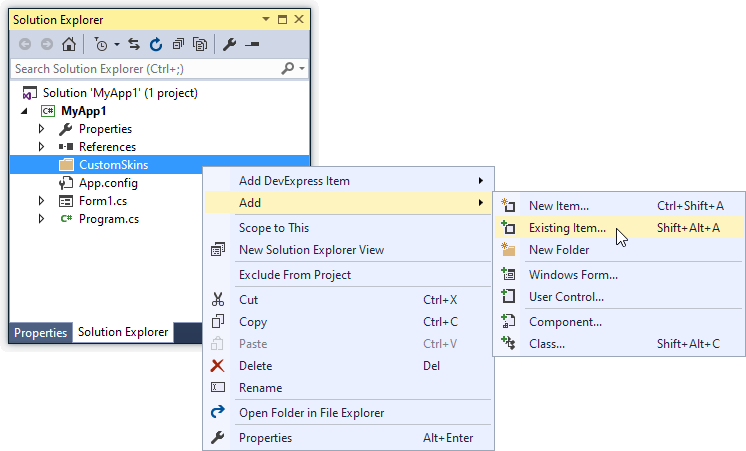Click the magnifier search icon
The width and height of the screenshot is (746, 451).
[x=287, y=69]
